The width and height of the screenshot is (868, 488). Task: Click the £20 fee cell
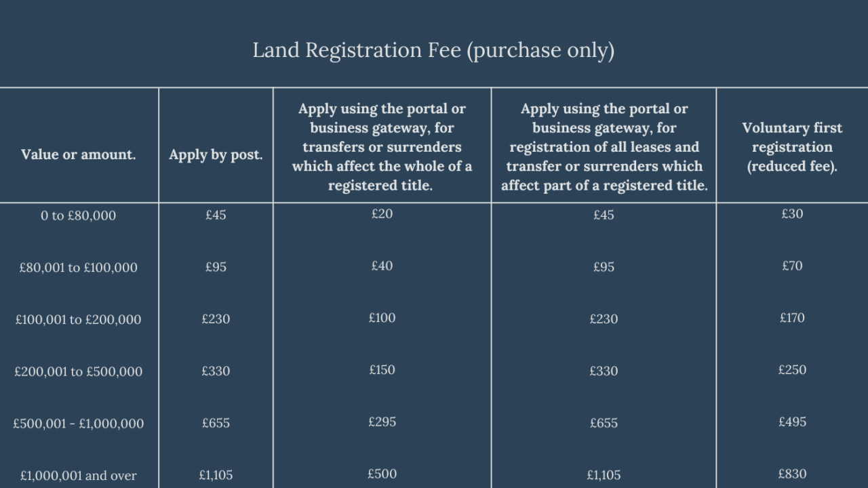pos(382,213)
